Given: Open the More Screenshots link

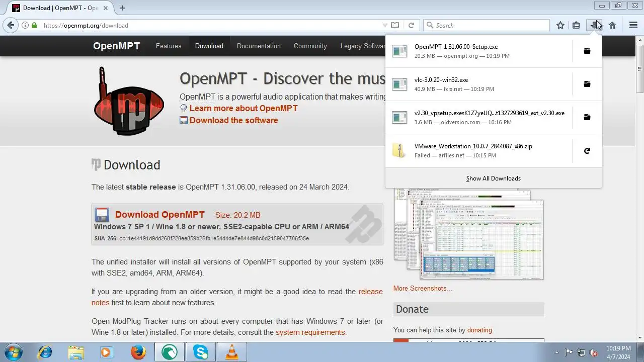Looking at the screenshot, I should coord(423,288).
